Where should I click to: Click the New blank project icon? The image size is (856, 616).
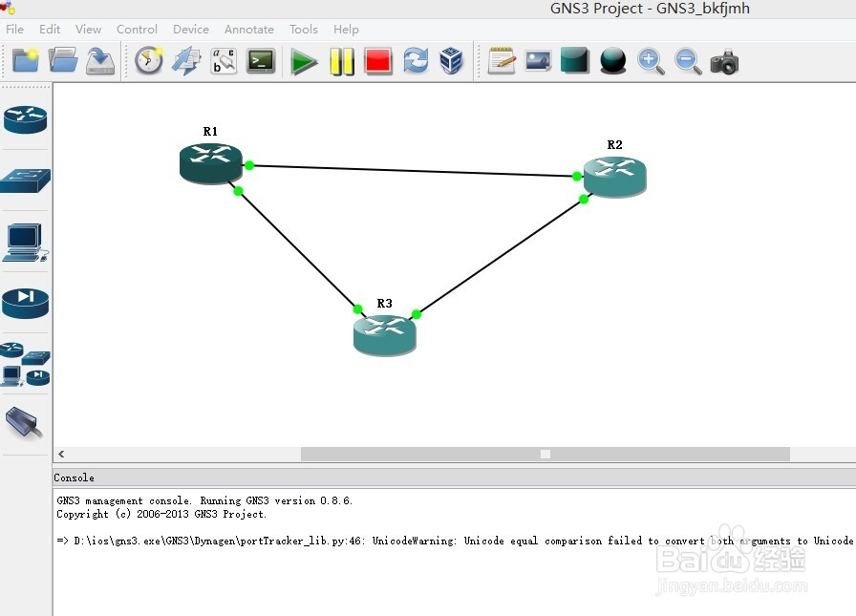(25, 60)
